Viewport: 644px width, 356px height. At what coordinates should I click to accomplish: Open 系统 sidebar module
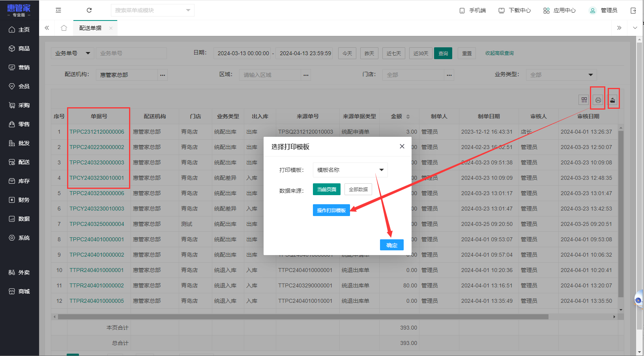click(x=19, y=238)
